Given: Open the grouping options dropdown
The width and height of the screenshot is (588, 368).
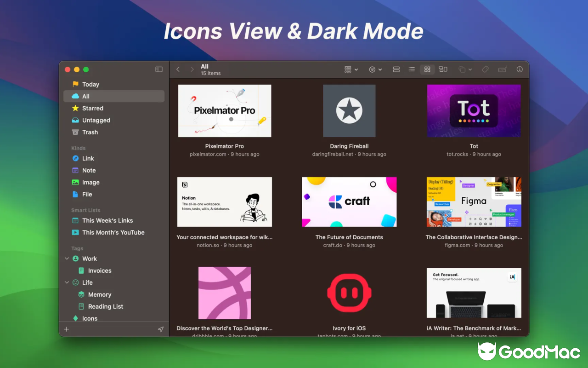Looking at the screenshot, I should (x=349, y=69).
